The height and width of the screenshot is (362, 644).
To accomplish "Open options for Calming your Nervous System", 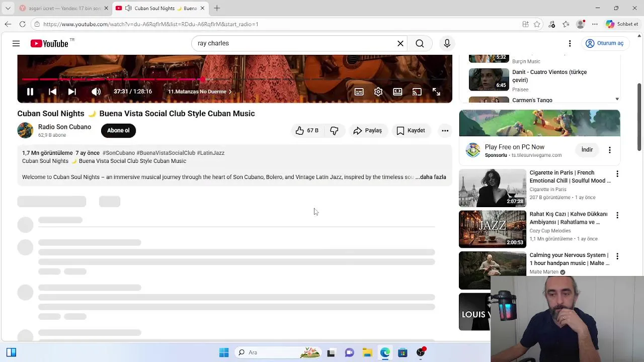I will 617,256.
